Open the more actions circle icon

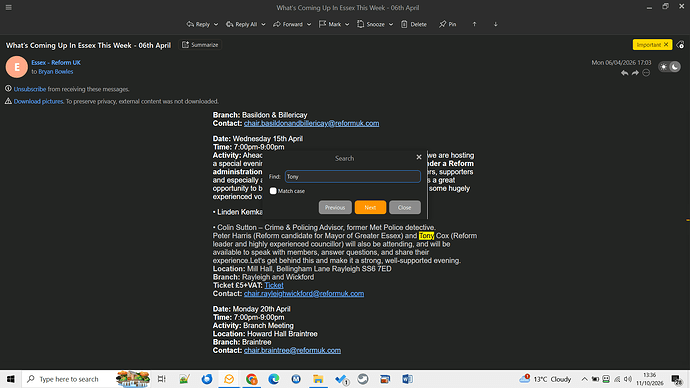[x=646, y=73]
